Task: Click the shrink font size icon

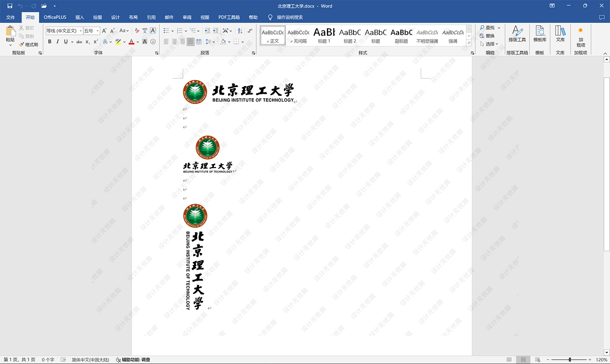Action: point(112,31)
